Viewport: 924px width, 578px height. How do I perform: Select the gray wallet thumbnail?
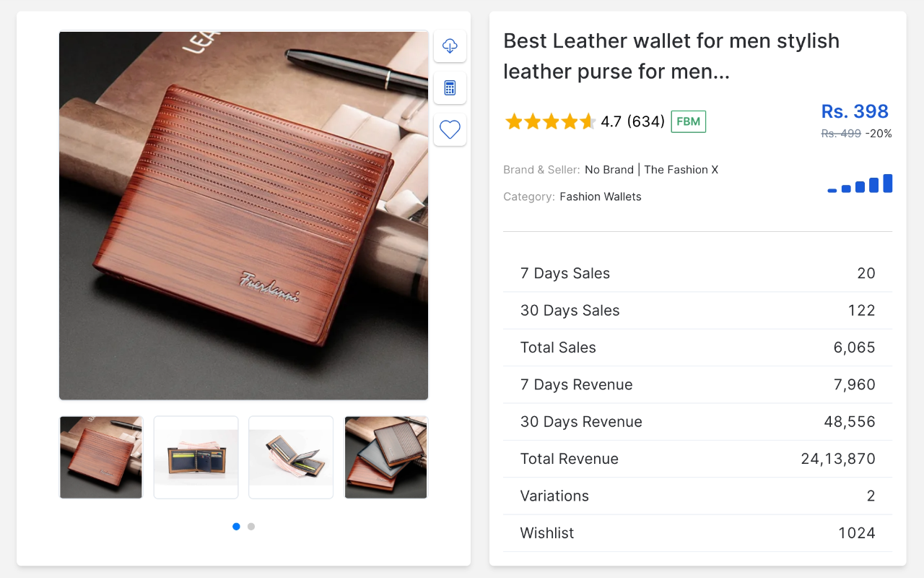tap(385, 457)
